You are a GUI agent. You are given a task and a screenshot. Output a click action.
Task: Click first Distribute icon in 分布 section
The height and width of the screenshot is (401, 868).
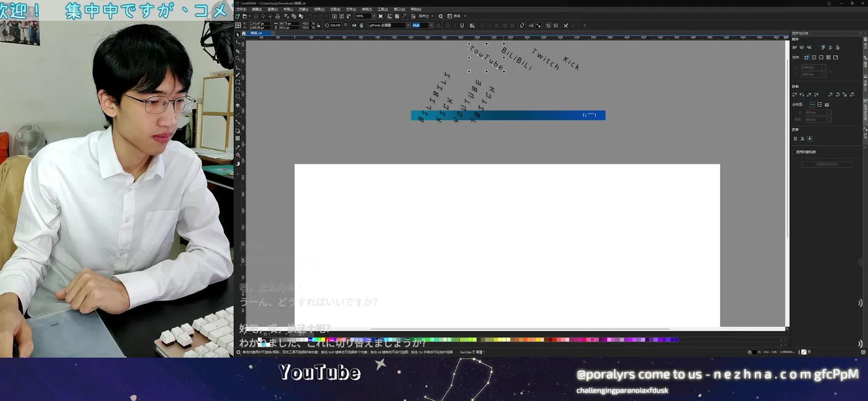[x=795, y=95]
